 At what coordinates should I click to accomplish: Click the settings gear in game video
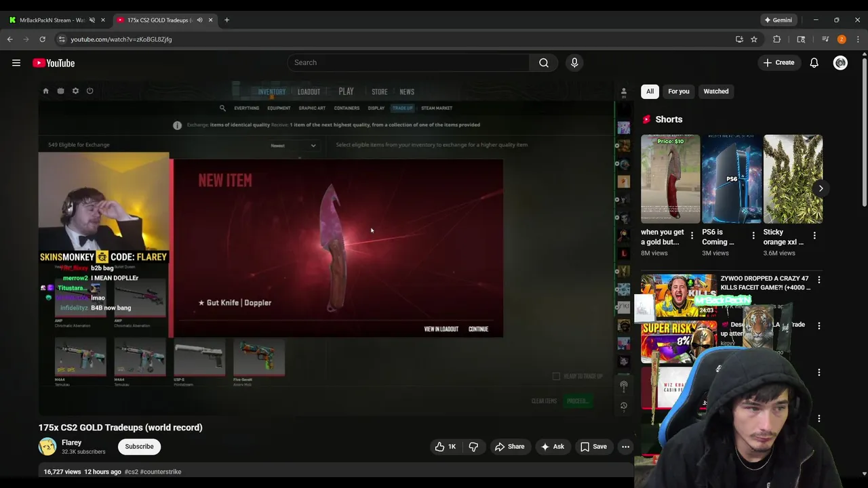click(x=75, y=91)
